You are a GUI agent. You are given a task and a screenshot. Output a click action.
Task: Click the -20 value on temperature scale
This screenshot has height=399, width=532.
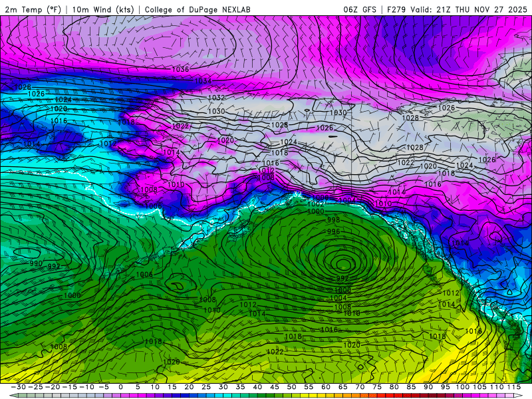53,387
